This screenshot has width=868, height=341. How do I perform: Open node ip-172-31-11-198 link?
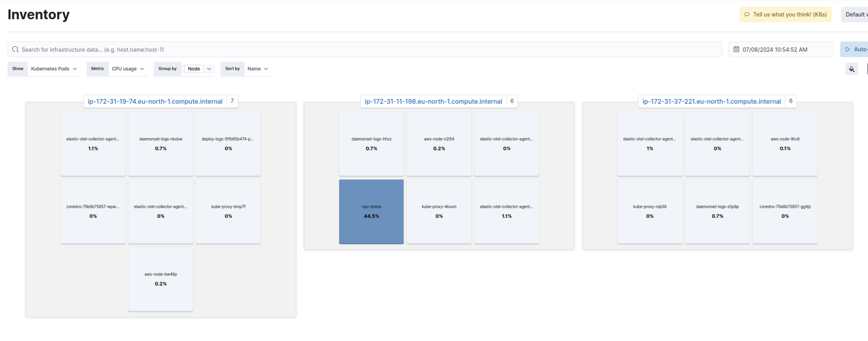coord(433,101)
